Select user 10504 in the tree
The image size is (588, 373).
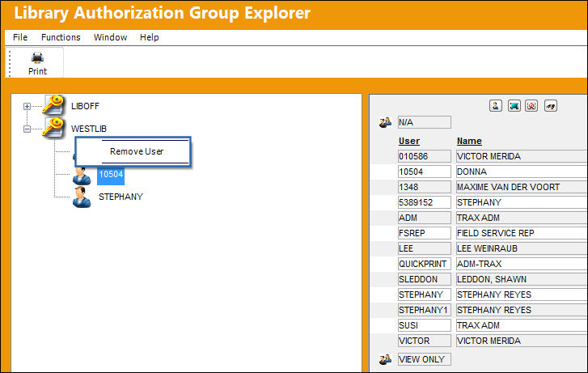click(x=111, y=175)
